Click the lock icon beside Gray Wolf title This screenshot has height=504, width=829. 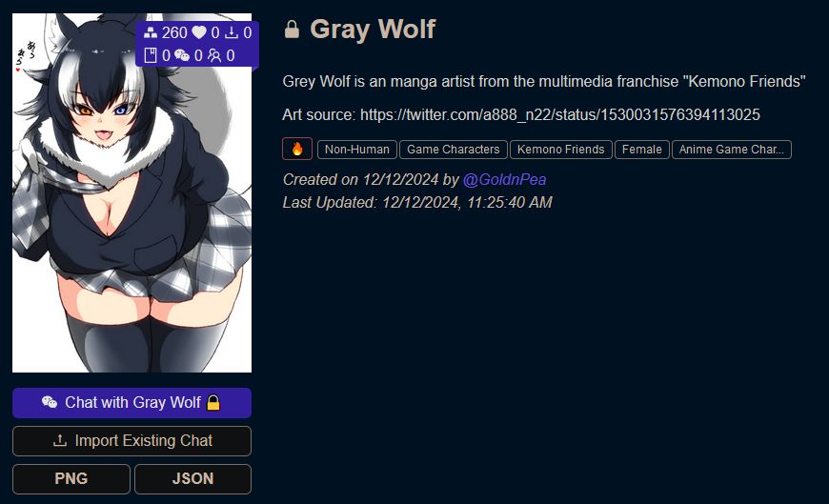(292, 30)
